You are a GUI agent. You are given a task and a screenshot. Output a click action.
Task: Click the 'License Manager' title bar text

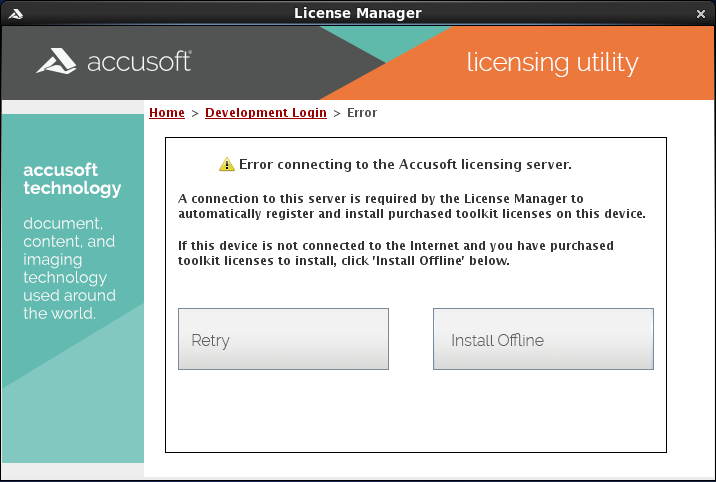358,13
